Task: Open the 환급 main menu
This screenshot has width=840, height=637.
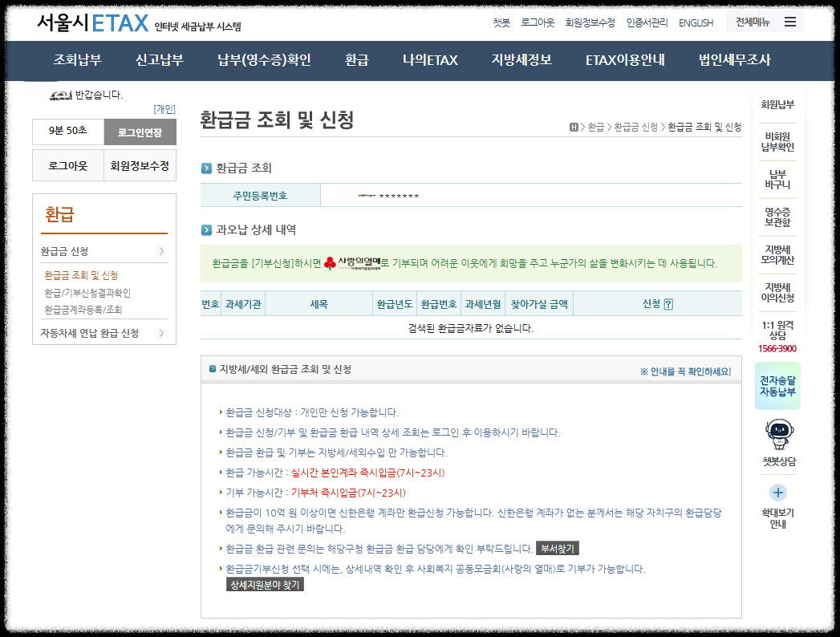Action: tap(357, 60)
